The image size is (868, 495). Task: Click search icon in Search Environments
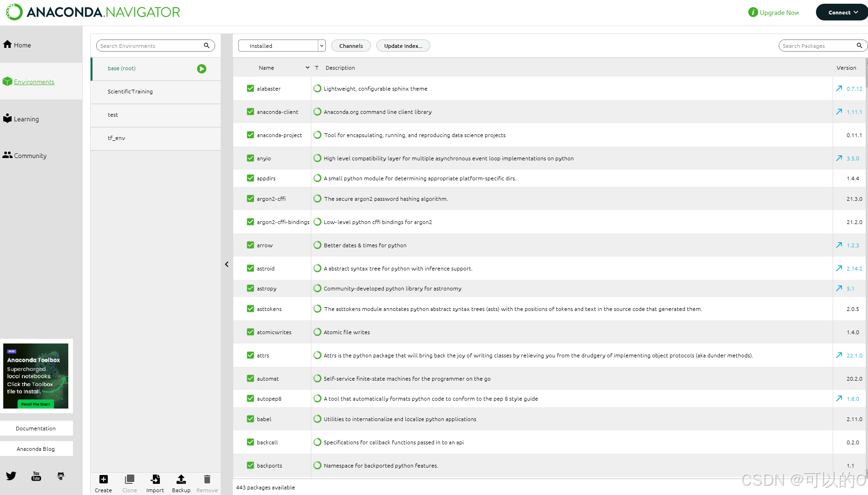(207, 46)
